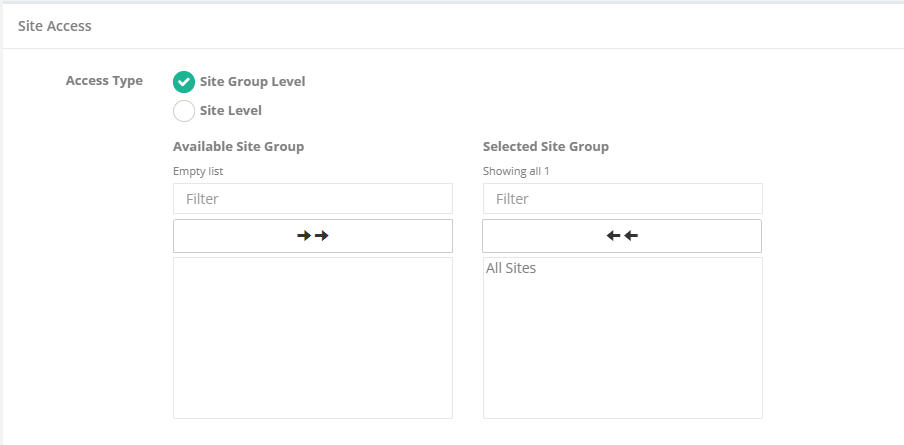904x445 pixels.
Task: Select the empty Site Level radio circle
Action: [184, 111]
